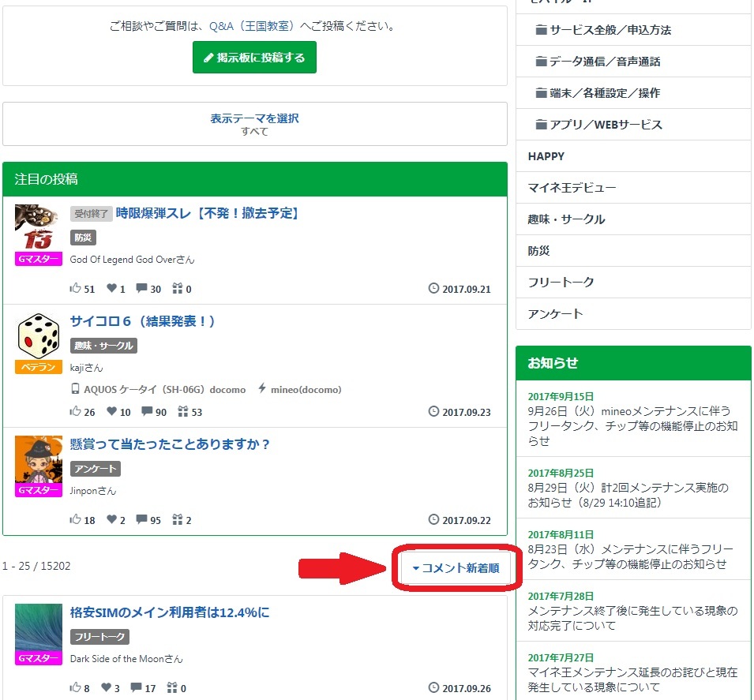
Task: Click the dice avatar thumbnail of kaji
Action: [39, 335]
